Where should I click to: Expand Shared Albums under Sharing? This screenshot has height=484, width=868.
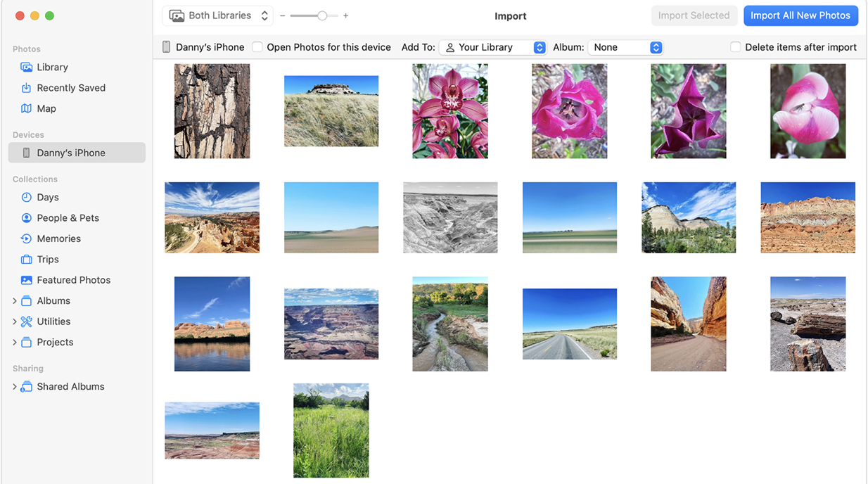tap(14, 386)
